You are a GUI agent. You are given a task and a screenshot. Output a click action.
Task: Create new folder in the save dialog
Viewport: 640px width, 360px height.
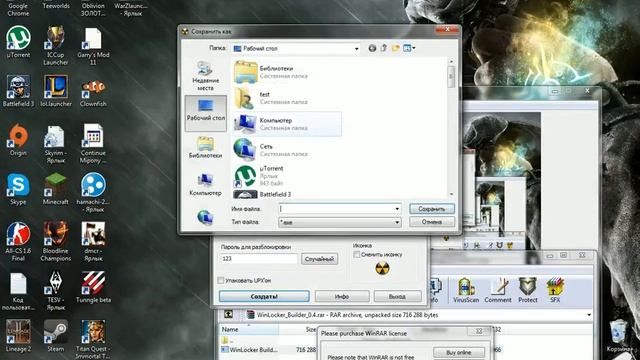tap(395, 48)
